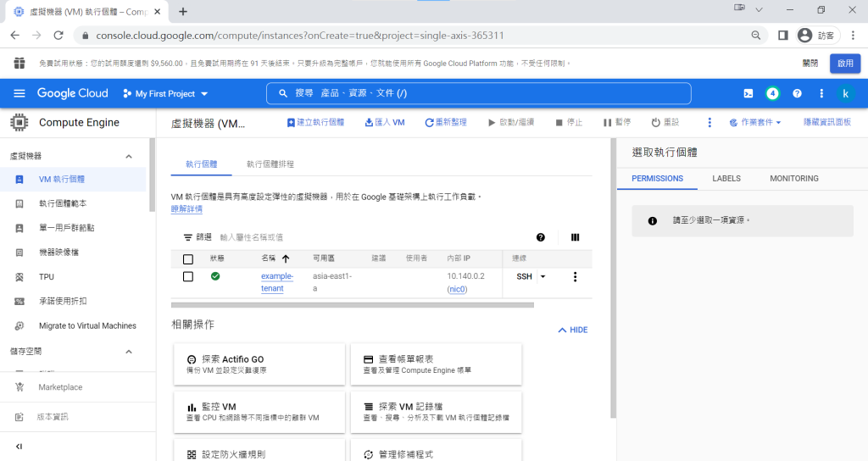Open the toolbar more actions three-dot menu

click(709, 122)
